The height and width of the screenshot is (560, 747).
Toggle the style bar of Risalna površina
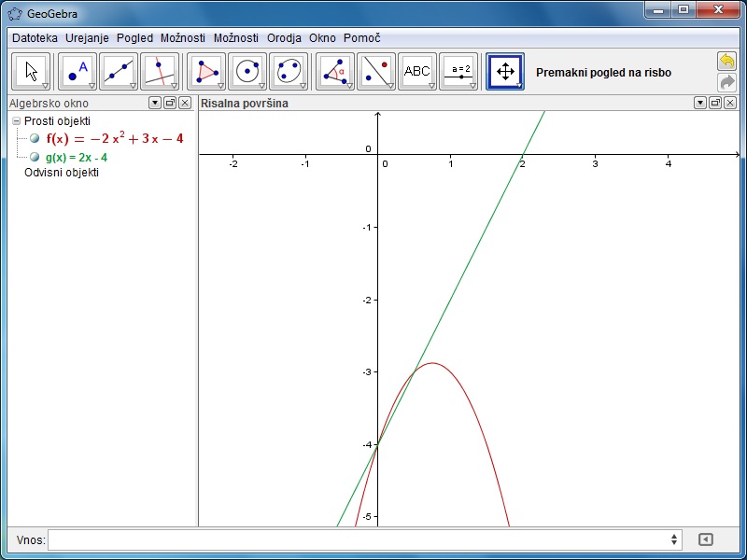699,104
